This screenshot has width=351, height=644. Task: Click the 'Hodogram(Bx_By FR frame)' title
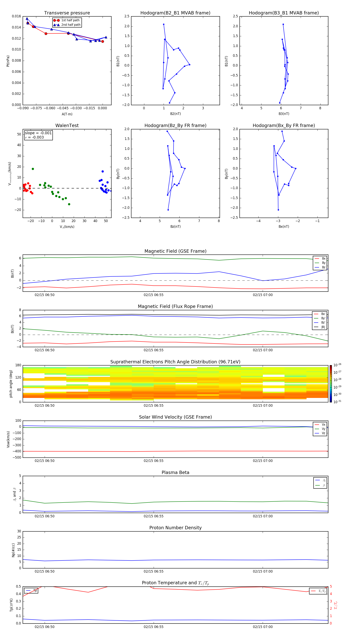[x=284, y=125]
